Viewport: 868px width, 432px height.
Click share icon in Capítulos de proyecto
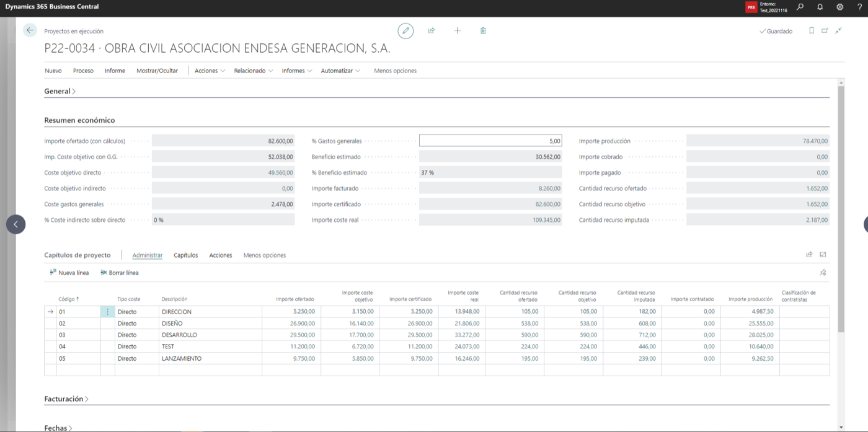tap(809, 254)
